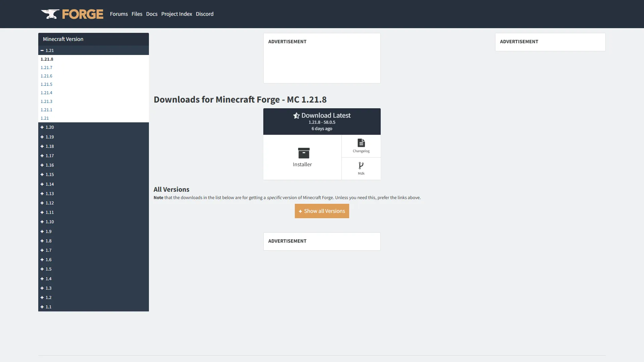Click the plus icon beside version 1.9
The width and height of the screenshot is (644, 362).
(x=42, y=231)
